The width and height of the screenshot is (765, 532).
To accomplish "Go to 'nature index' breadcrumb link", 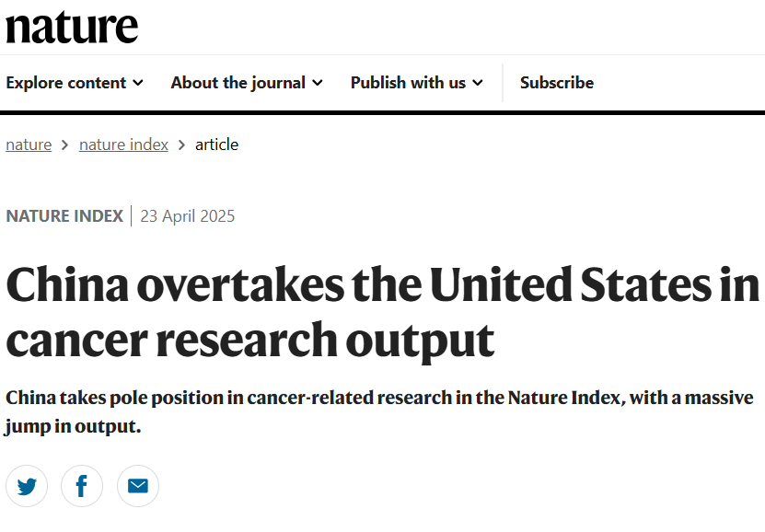I will (123, 145).
